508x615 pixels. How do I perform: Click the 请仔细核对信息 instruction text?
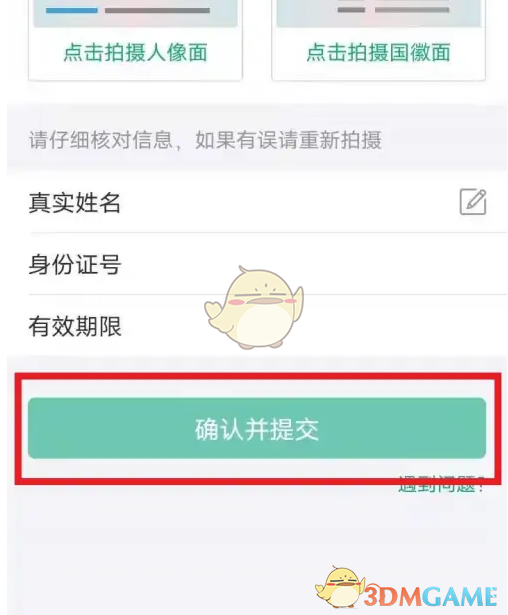[205, 140]
